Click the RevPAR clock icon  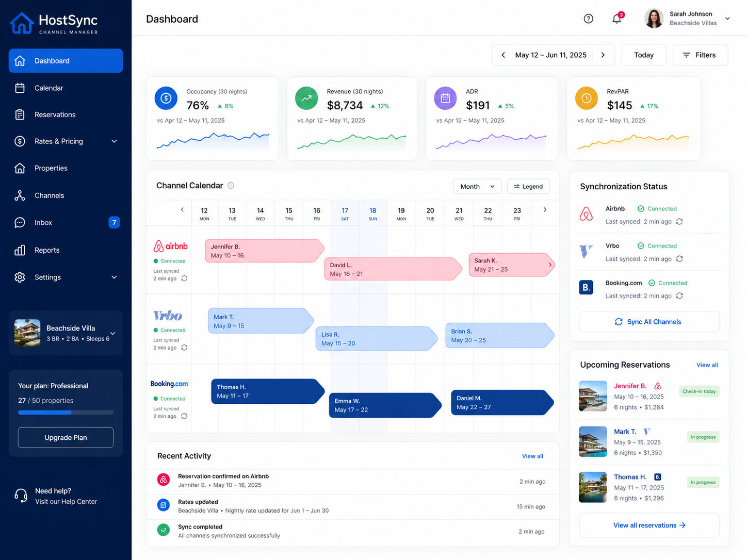point(587,98)
